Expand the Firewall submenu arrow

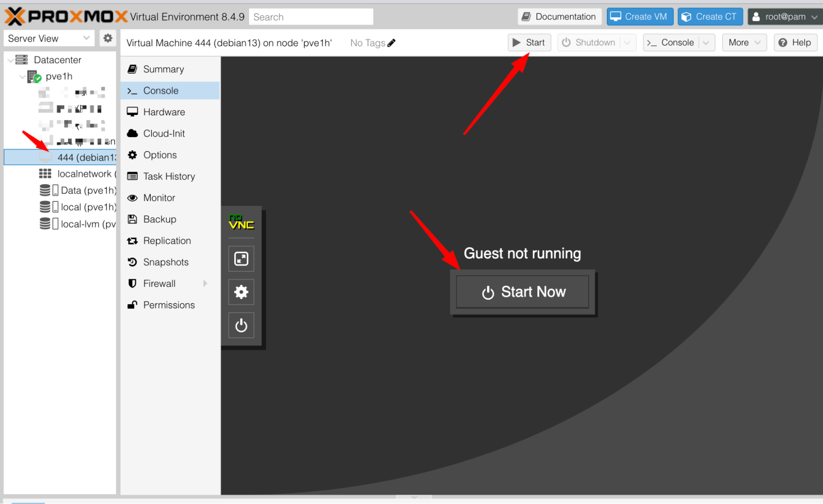(205, 283)
